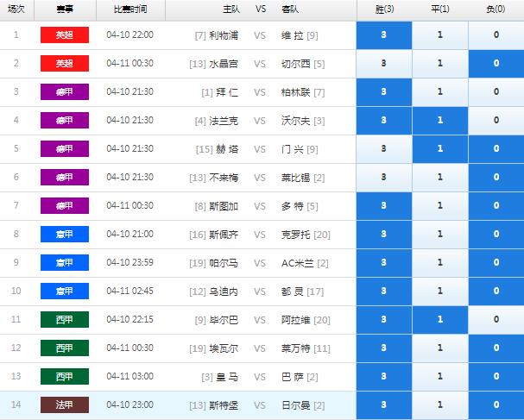The width and height of the screenshot is (524, 420).
Task: Select match time 04-10 23:00
Action: [130, 404]
